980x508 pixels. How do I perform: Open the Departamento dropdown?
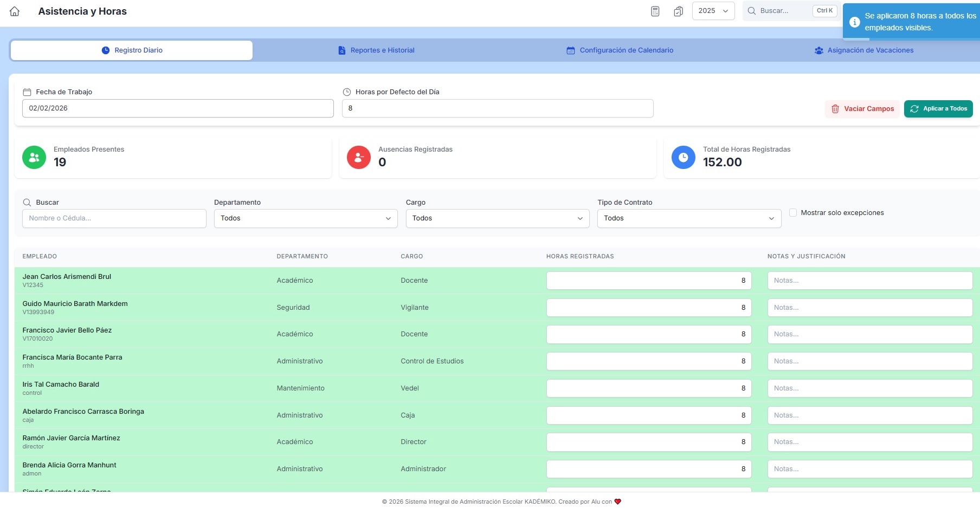[x=306, y=218]
